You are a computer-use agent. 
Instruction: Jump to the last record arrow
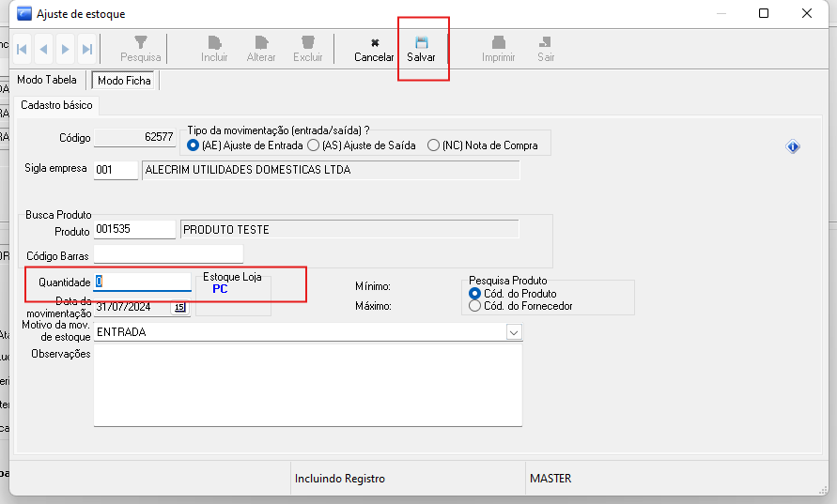[x=86, y=49]
